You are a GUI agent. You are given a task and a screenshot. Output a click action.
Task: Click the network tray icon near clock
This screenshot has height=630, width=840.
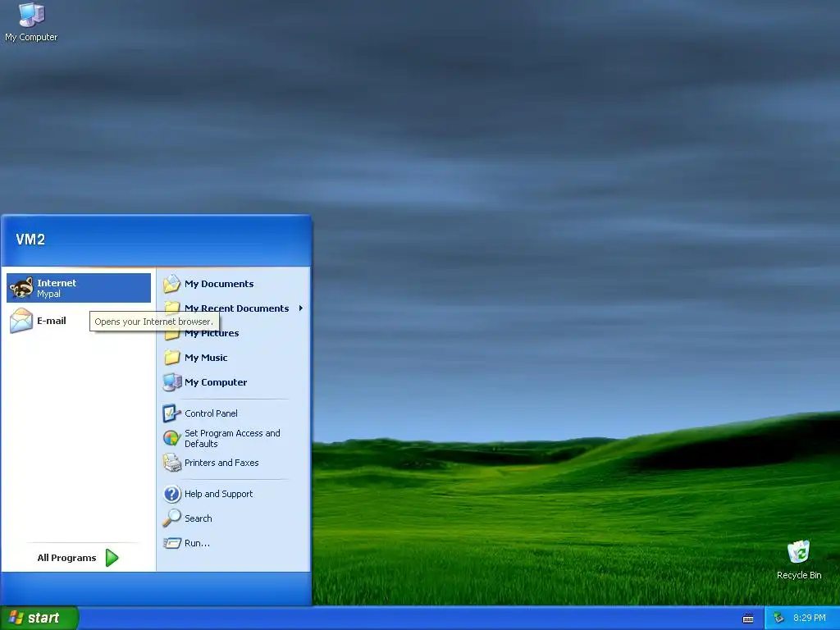[x=778, y=619]
